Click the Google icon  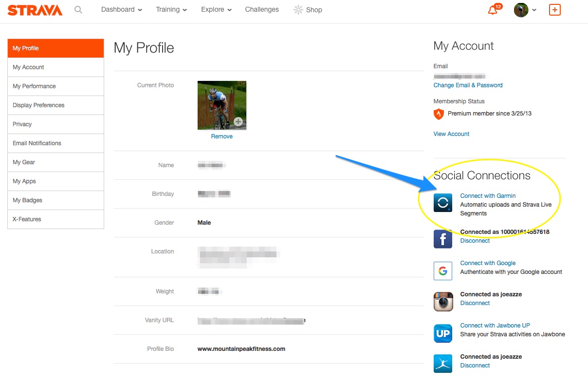tap(443, 270)
